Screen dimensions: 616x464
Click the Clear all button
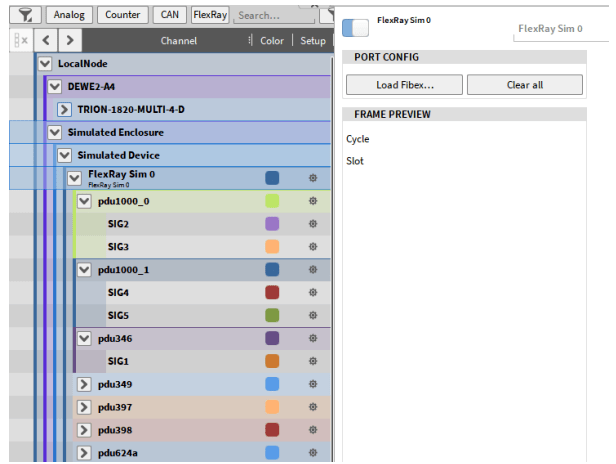tap(524, 85)
